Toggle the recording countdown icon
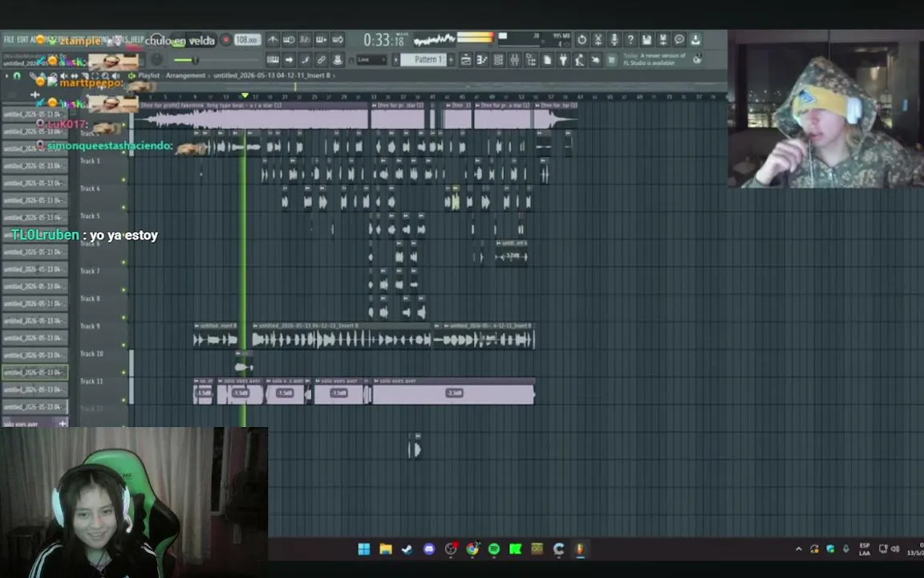 point(305,39)
